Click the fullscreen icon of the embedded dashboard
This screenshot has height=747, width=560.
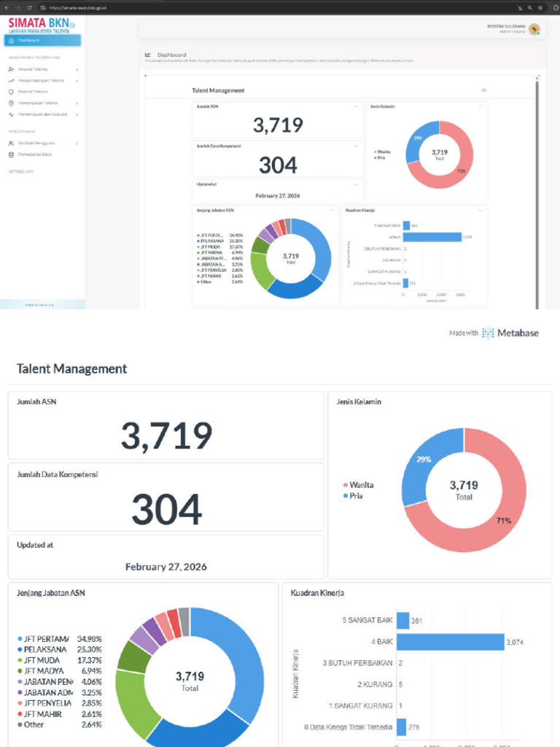538,76
